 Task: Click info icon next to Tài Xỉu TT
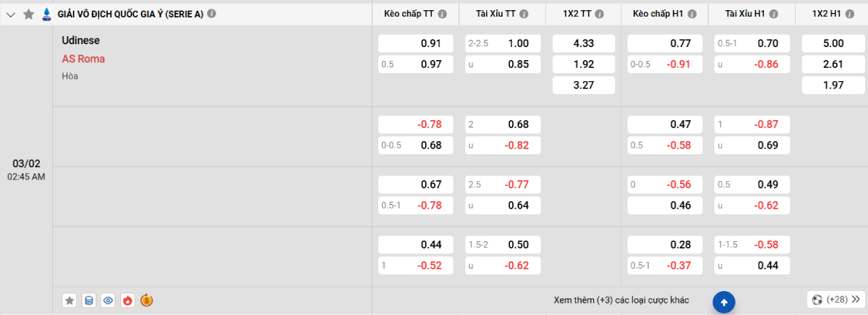pyautogui.click(x=524, y=14)
